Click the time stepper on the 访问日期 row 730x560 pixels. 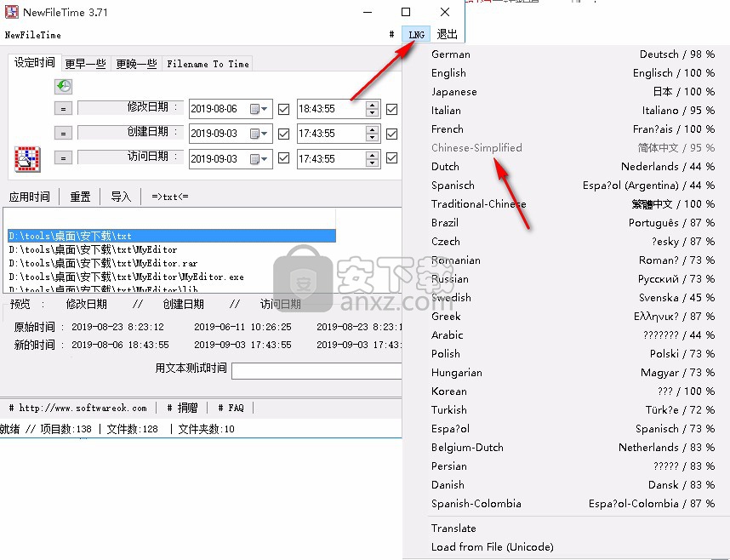(372, 159)
